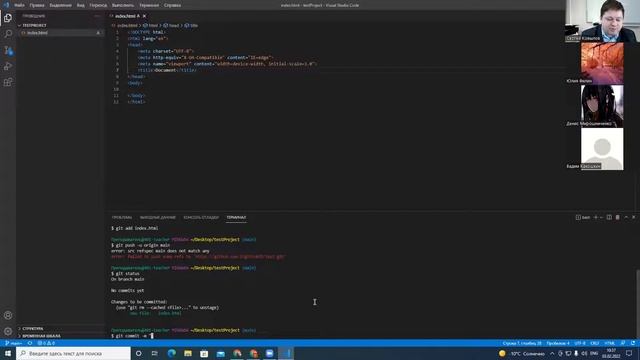Switch to the Консоль отладки panel tab
640x360 pixels.
201,218
